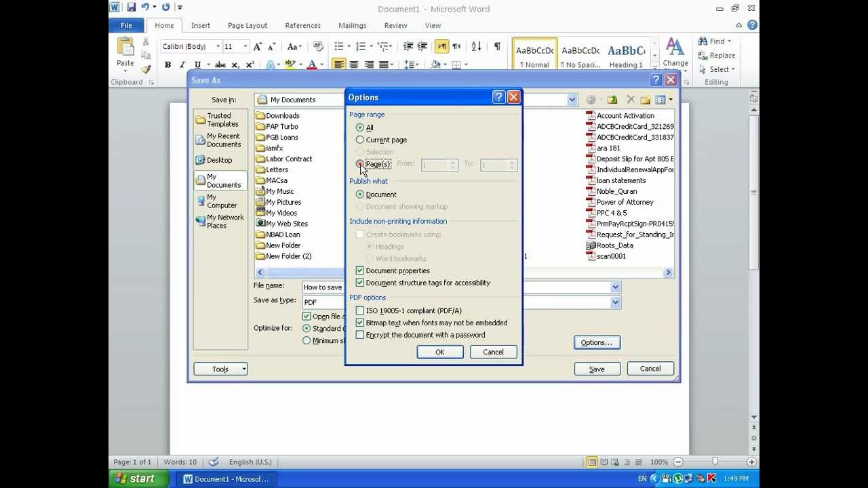Viewport: 868px width, 488px height.
Task: Open the Tools dropdown in Save As
Action: tap(220, 369)
